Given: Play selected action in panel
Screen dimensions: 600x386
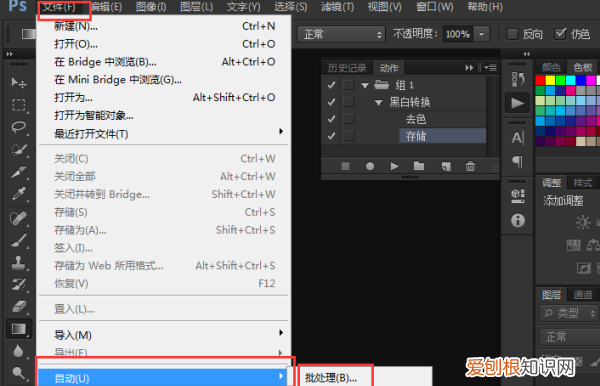Looking at the screenshot, I should [x=394, y=166].
